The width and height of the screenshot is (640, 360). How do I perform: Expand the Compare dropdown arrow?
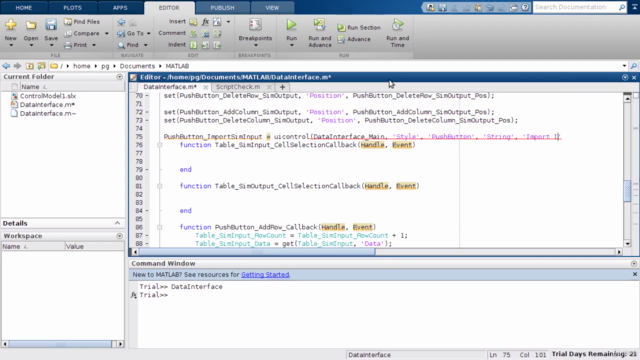[x=107, y=33]
